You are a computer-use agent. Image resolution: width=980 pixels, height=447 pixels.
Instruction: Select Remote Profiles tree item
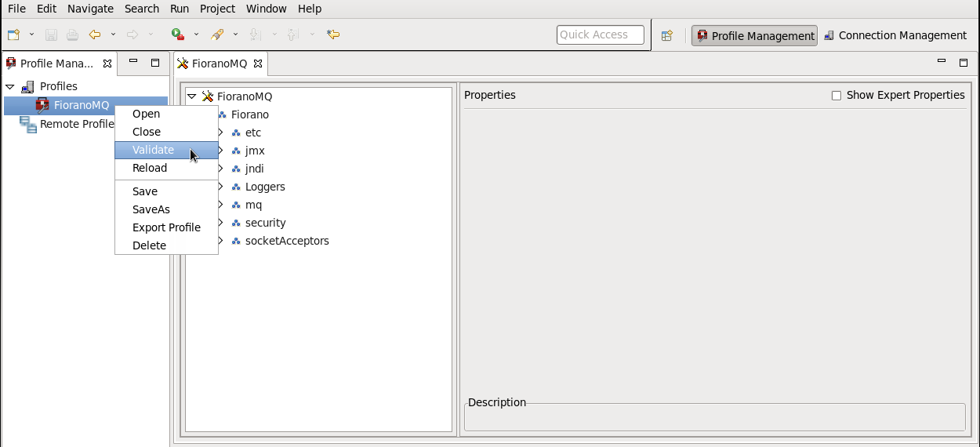point(77,124)
